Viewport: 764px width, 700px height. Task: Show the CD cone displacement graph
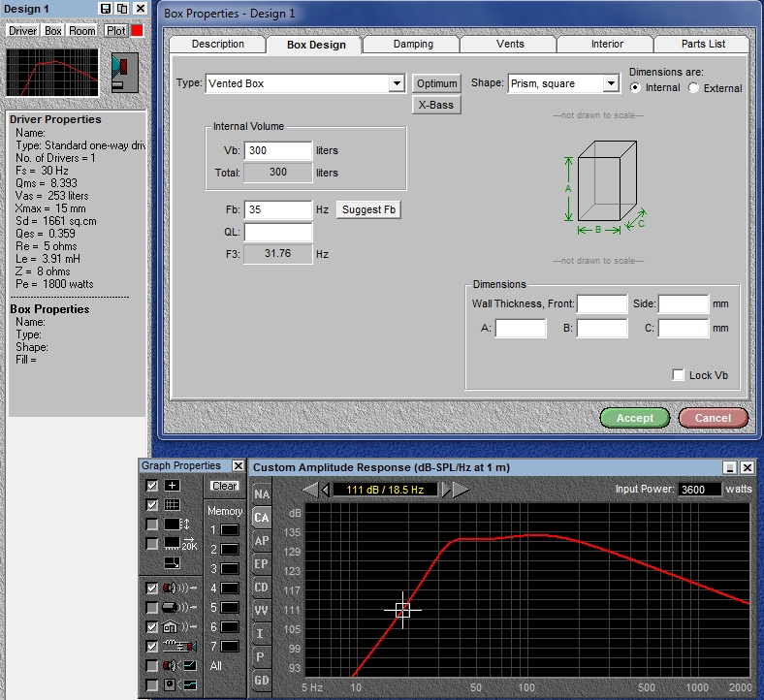click(262, 587)
